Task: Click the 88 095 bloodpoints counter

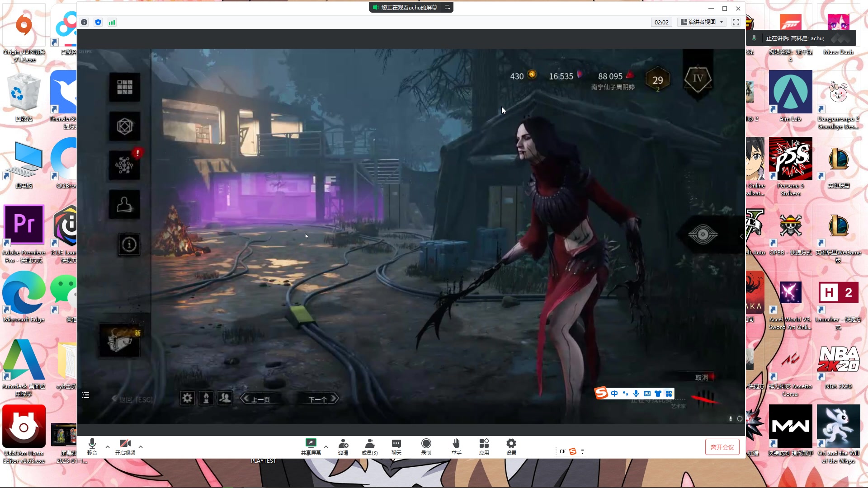Action: click(616, 76)
